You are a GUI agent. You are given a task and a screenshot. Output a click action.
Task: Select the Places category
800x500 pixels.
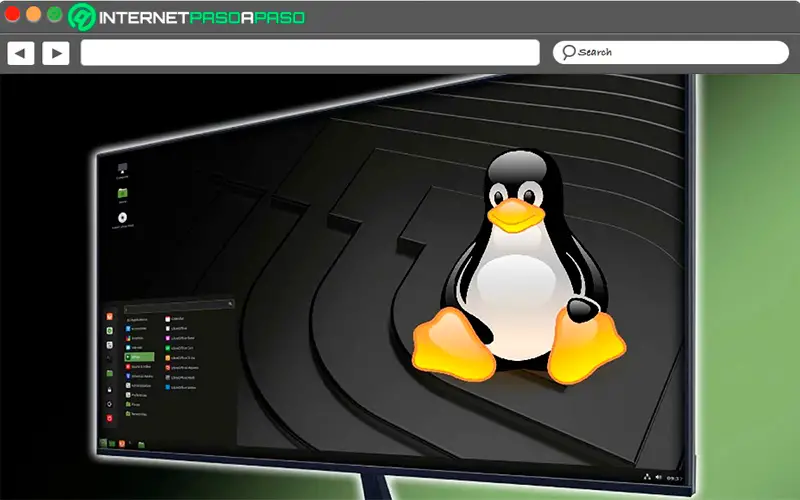point(133,405)
